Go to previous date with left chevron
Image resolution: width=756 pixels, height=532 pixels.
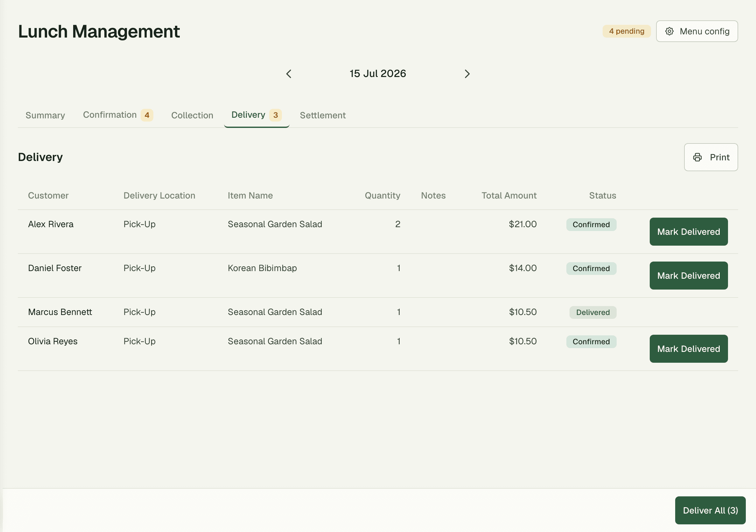click(289, 74)
